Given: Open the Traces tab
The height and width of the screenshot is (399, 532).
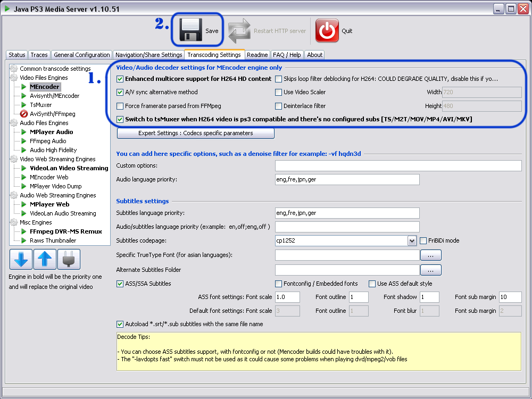Looking at the screenshot, I should pos(39,55).
